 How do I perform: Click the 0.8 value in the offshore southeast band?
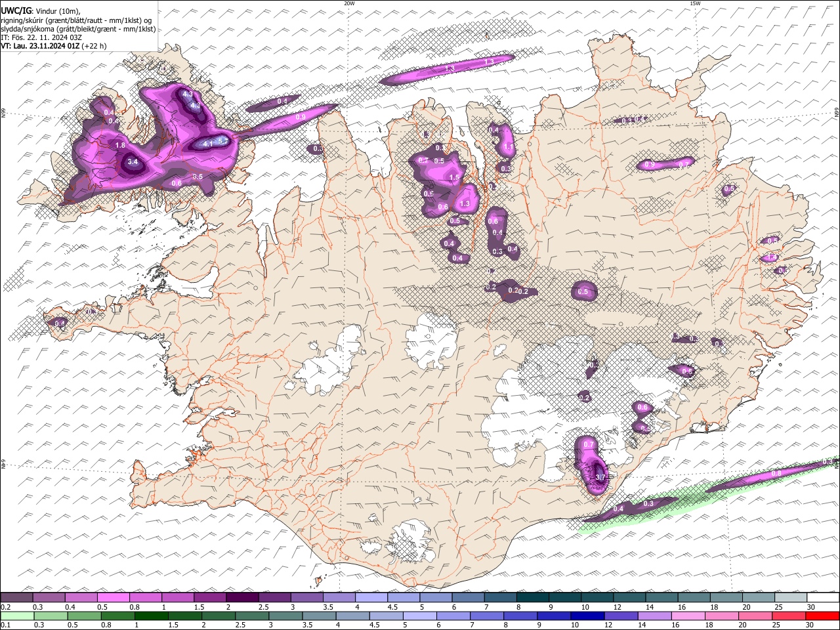(776, 473)
